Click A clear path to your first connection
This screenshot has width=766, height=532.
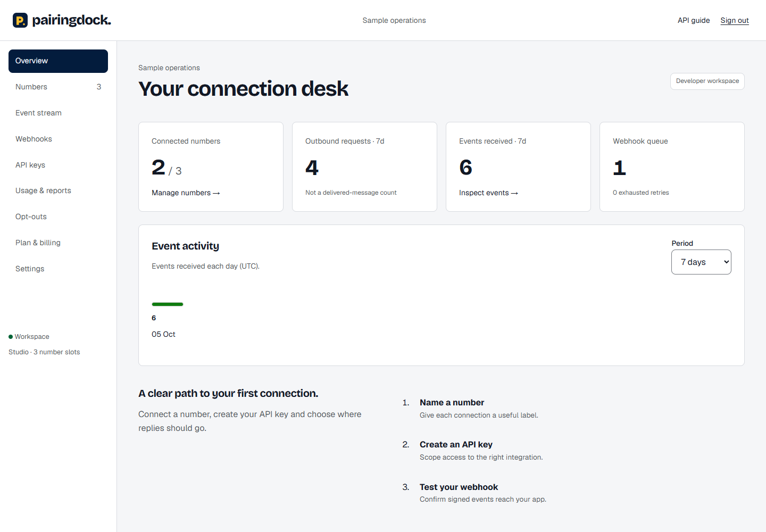(228, 394)
